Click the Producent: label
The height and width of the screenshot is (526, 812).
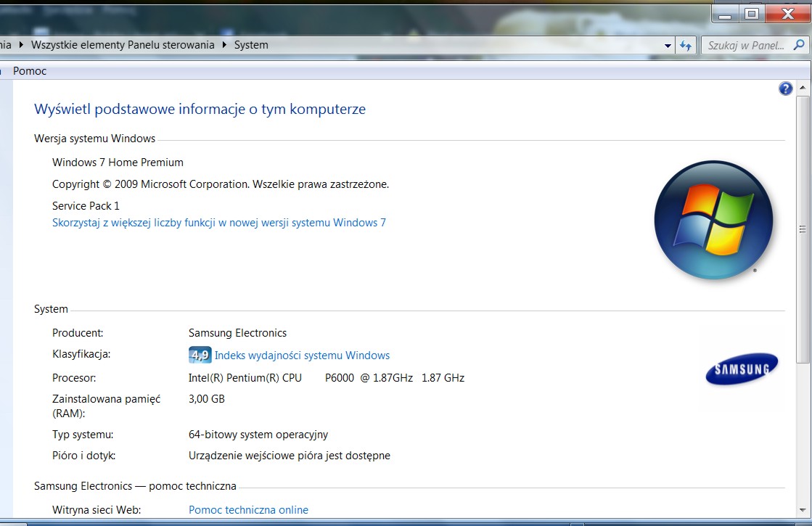click(78, 332)
